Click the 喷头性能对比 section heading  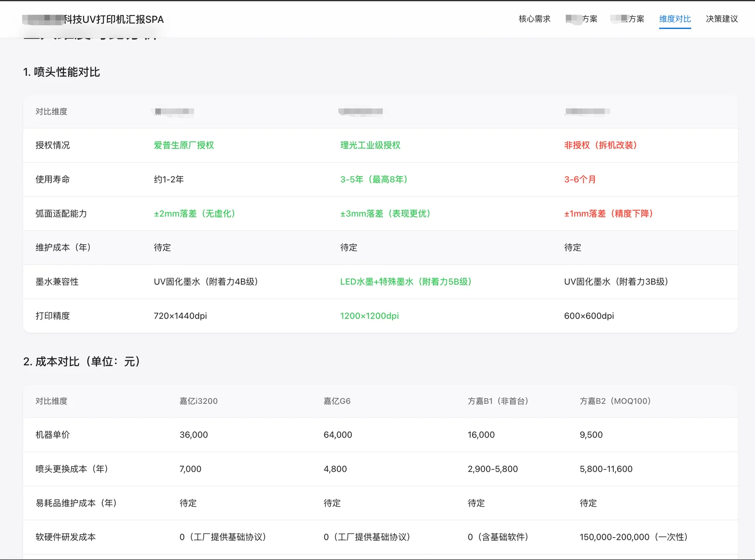click(62, 72)
